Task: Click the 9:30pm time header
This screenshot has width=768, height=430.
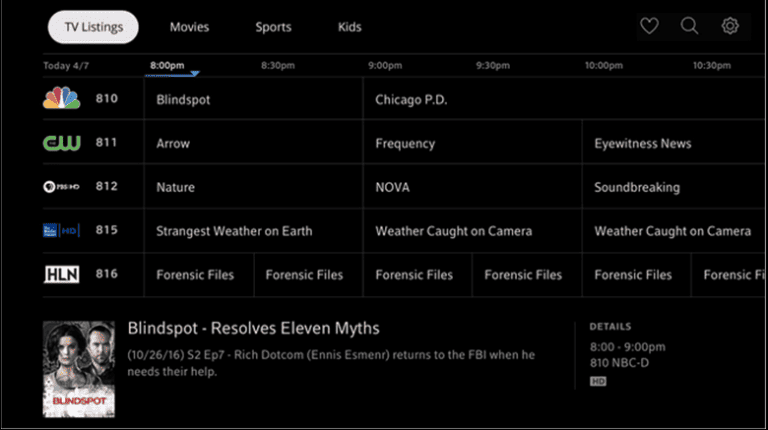Action: point(493,66)
